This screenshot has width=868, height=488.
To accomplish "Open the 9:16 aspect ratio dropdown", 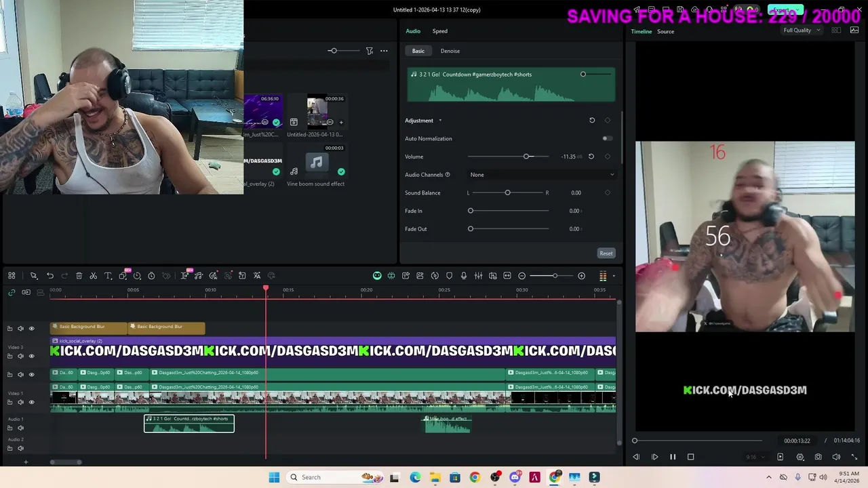I will point(755,457).
